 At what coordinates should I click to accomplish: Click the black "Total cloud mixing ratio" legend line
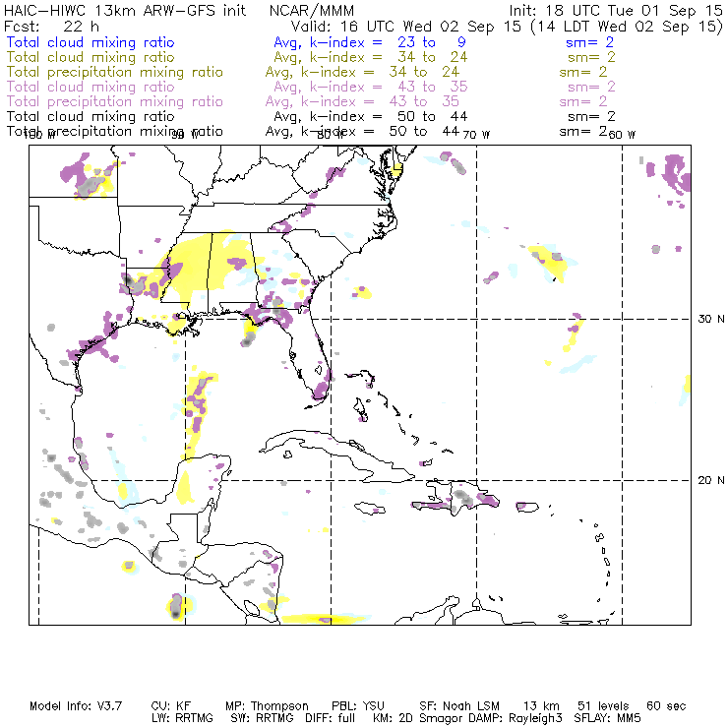tap(91, 116)
